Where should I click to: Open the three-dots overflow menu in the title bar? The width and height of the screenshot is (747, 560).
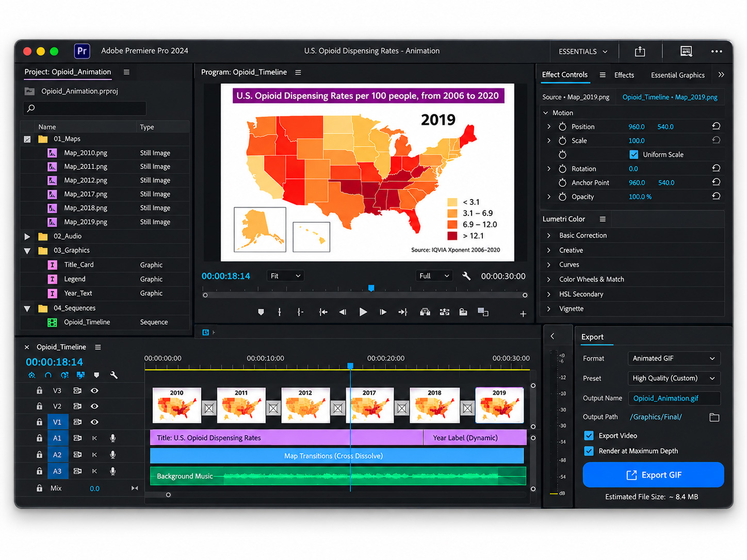pyautogui.click(x=717, y=51)
